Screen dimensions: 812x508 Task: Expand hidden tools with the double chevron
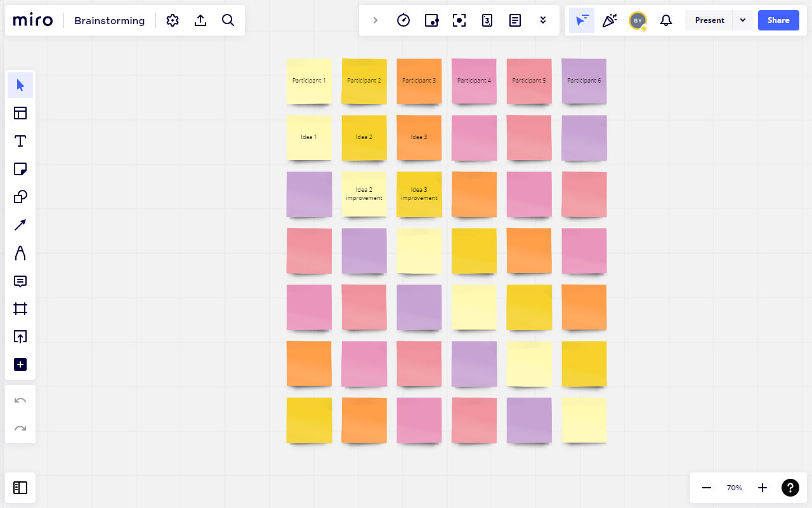(542, 20)
